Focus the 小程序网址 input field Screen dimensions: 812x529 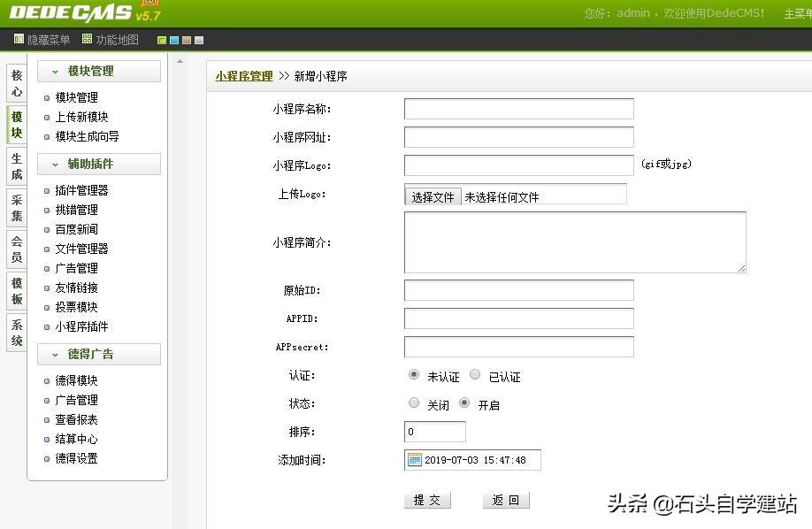[x=519, y=137]
